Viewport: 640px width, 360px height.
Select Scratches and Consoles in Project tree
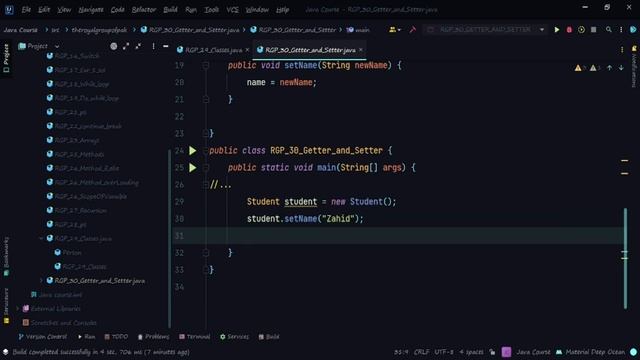(60, 323)
